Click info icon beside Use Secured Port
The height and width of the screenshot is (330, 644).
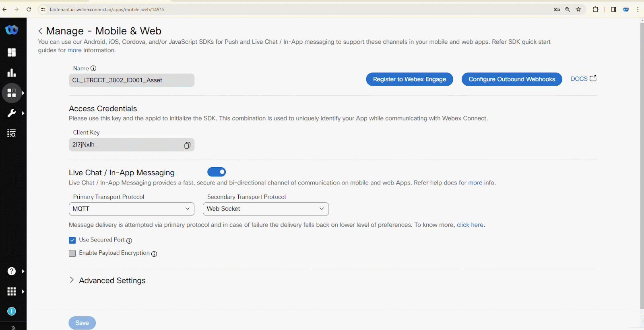[129, 241]
